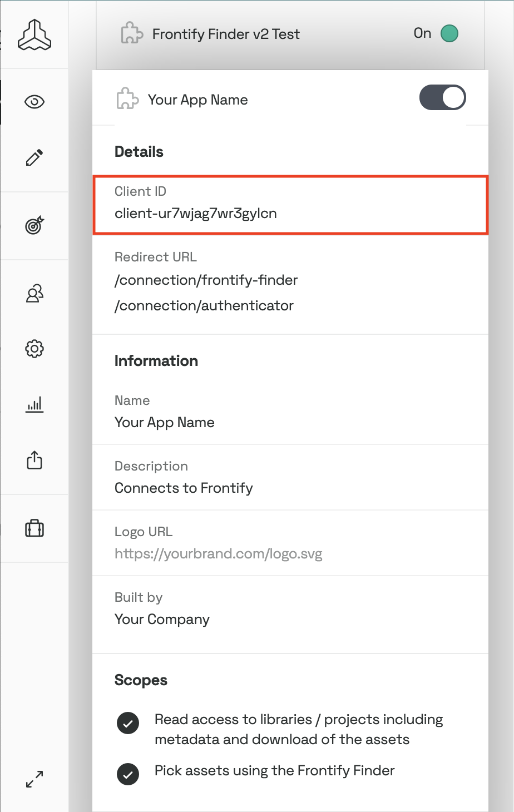Click the /connection/authenticator redirect URL
This screenshot has width=514, height=812.
pos(204,306)
